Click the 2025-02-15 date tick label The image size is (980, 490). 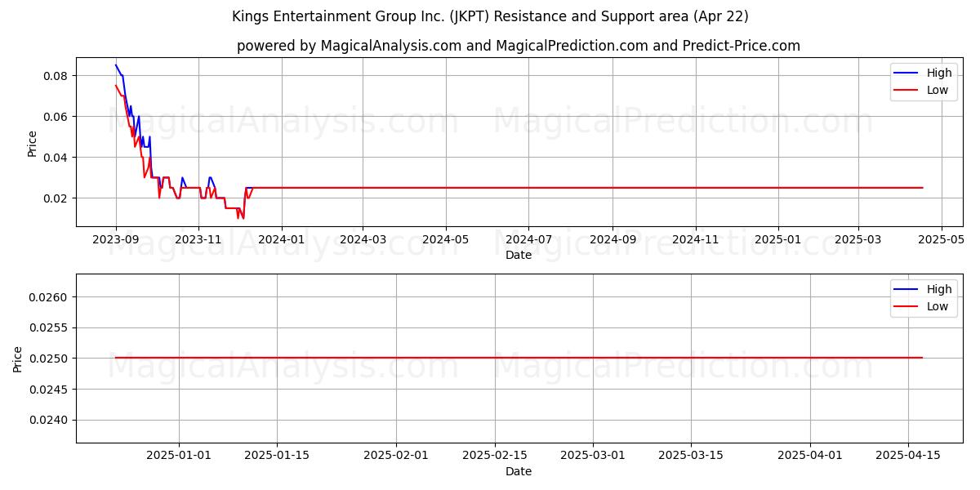tap(494, 456)
